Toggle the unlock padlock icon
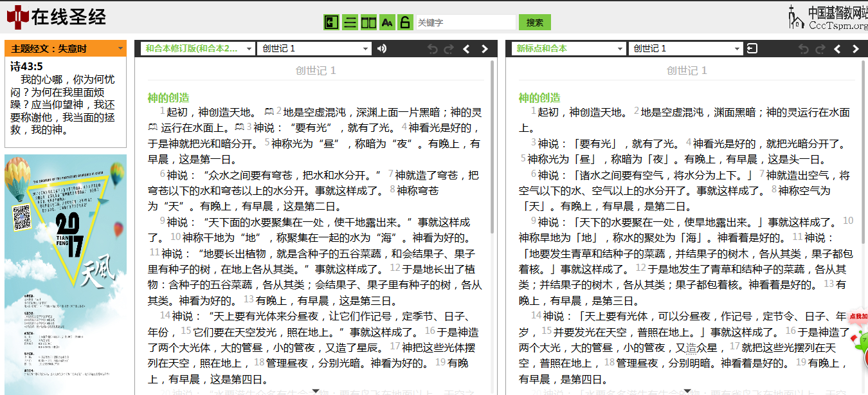 pyautogui.click(x=404, y=23)
